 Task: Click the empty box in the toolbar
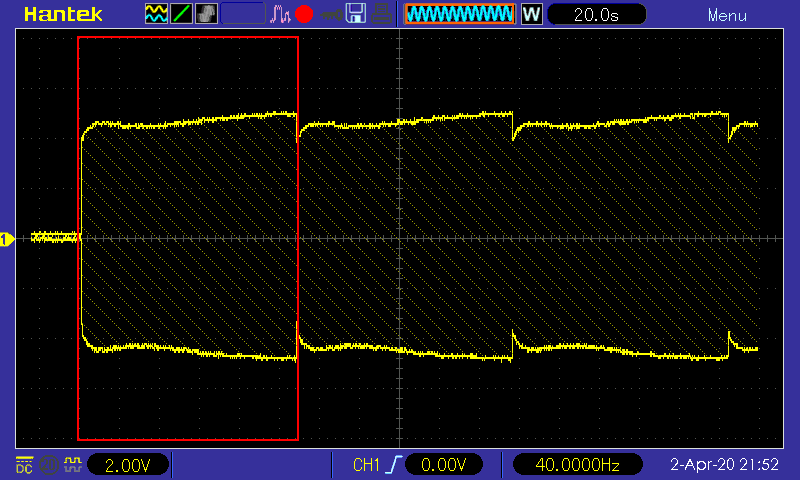(x=243, y=14)
